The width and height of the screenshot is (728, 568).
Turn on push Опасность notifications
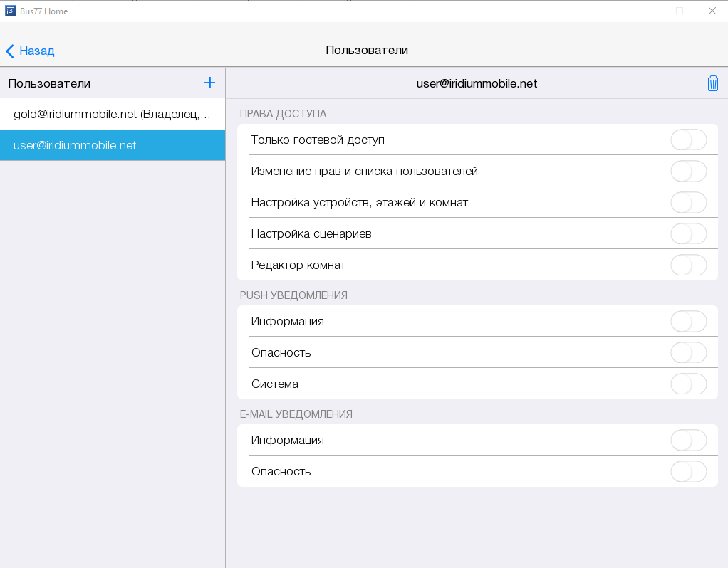point(688,353)
